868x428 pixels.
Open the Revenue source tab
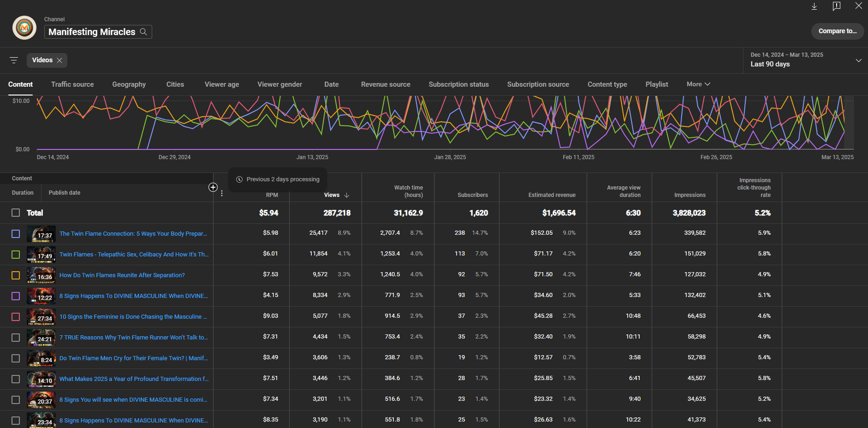coord(386,84)
